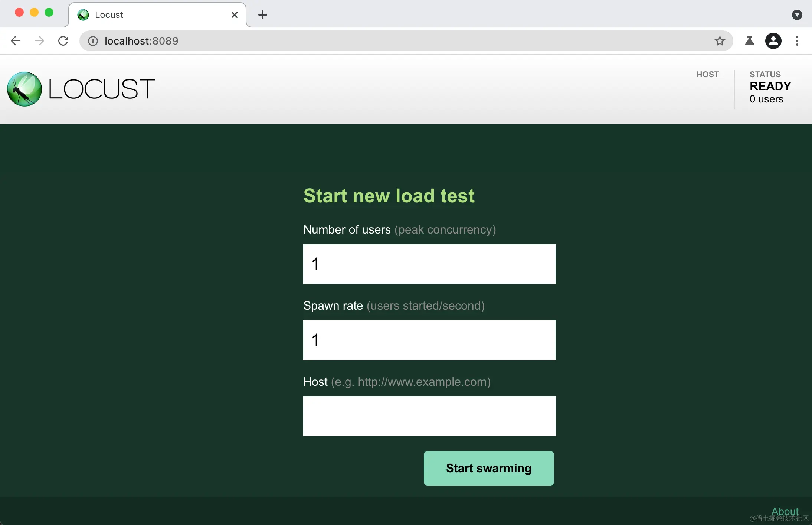Open a new tab with plus button
The height and width of the screenshot is (525, 812).
coord(263,15)
